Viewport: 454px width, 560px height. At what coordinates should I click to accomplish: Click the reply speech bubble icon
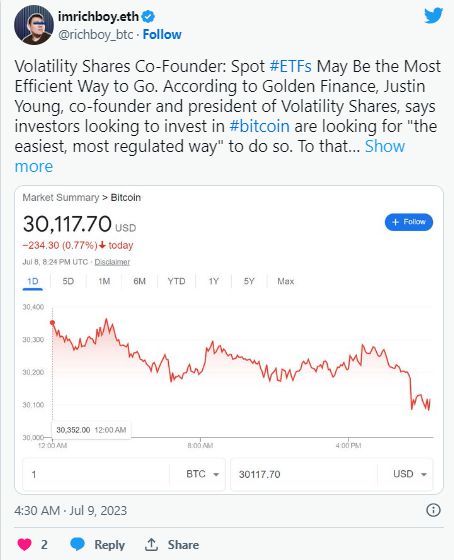(78, 544)
